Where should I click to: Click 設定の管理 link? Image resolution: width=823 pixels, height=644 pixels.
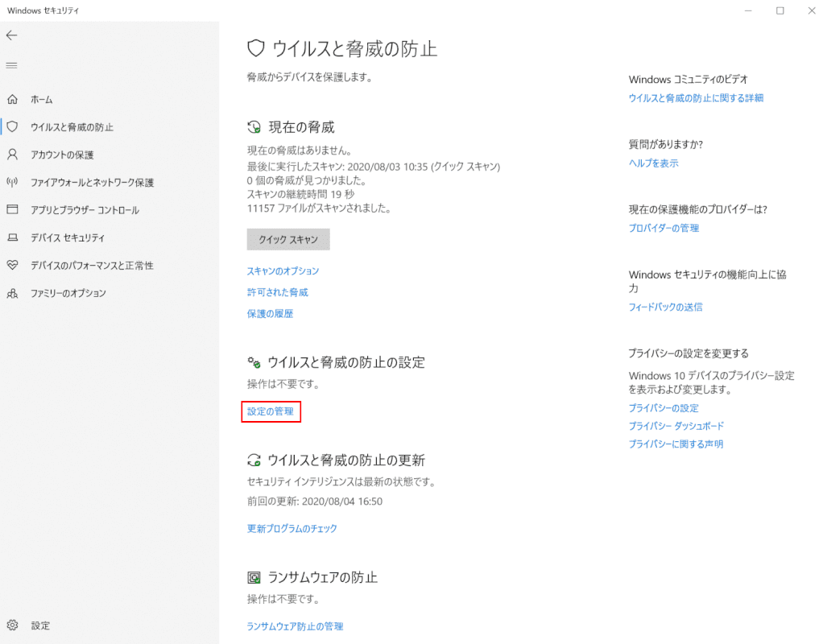point(271,411)
